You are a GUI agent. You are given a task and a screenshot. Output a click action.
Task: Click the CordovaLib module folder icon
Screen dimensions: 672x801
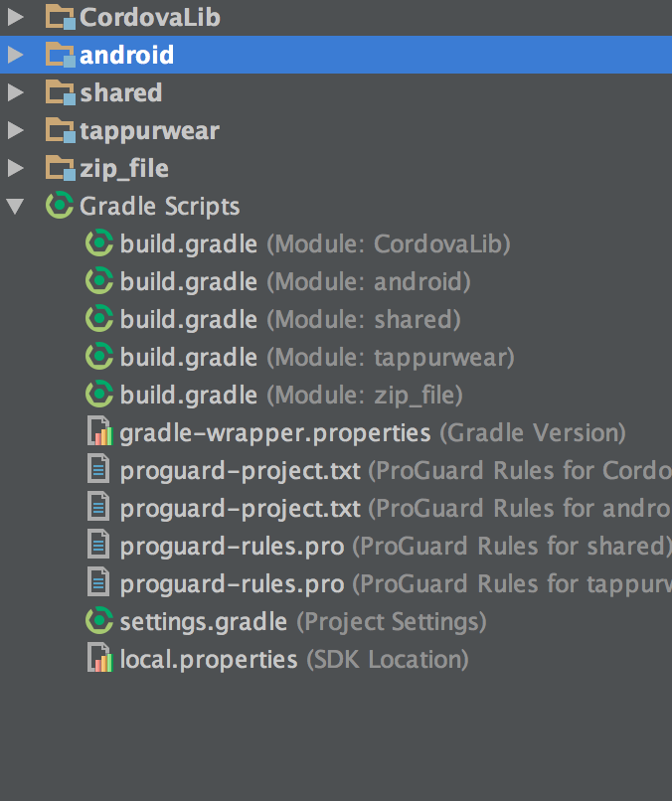point(61,17)
